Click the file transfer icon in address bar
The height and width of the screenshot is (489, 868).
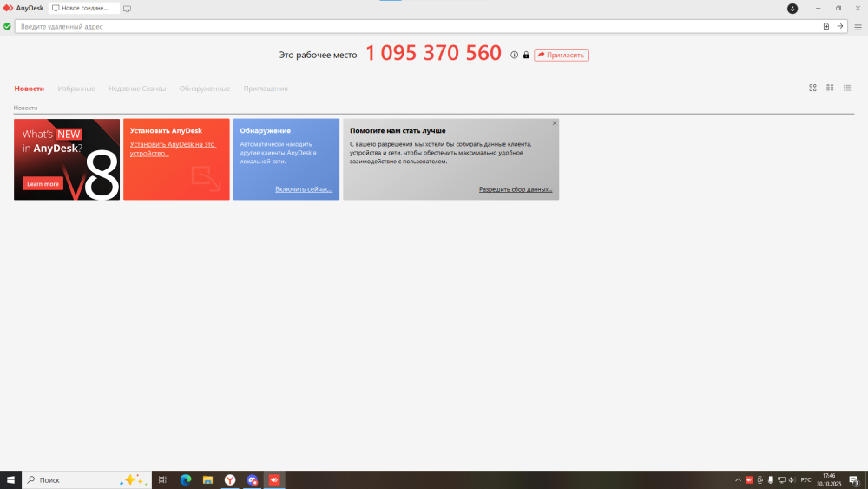[x=826, y=26]
